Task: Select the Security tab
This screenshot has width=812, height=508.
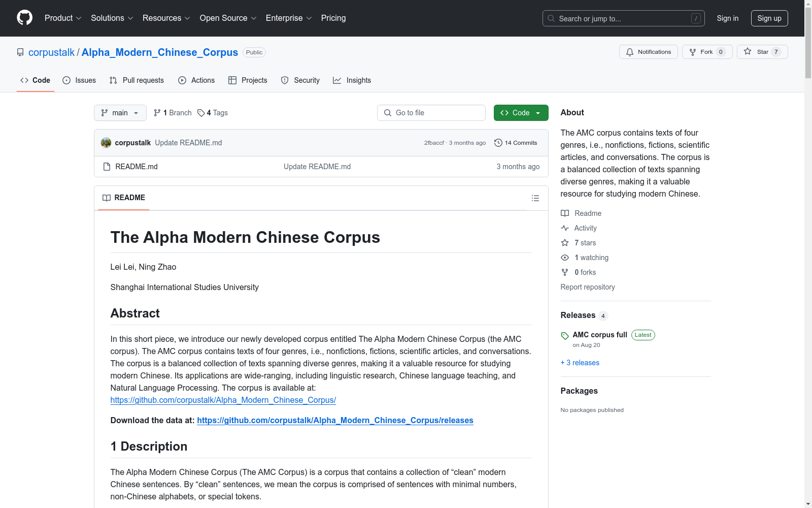Action: click(x=300, y=80)
